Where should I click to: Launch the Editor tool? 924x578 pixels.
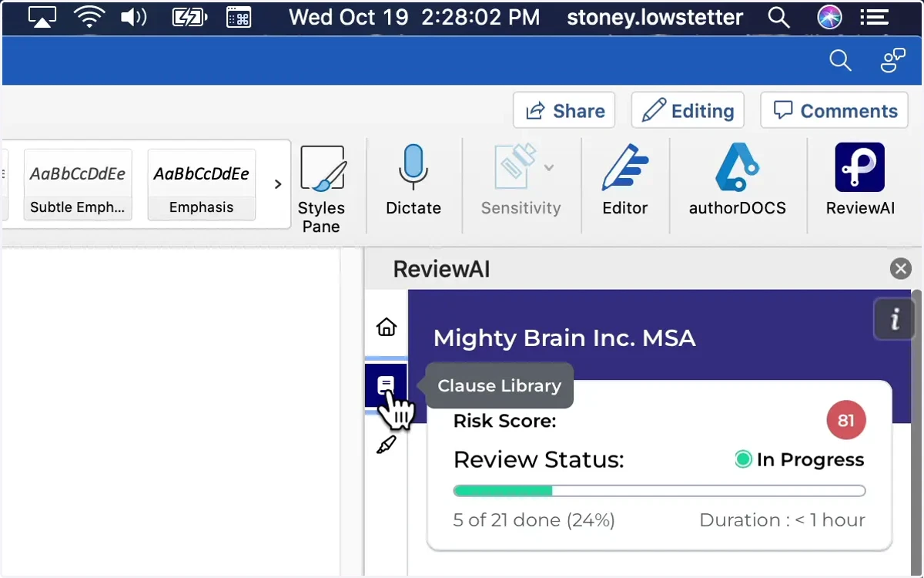tap(625, 179)
